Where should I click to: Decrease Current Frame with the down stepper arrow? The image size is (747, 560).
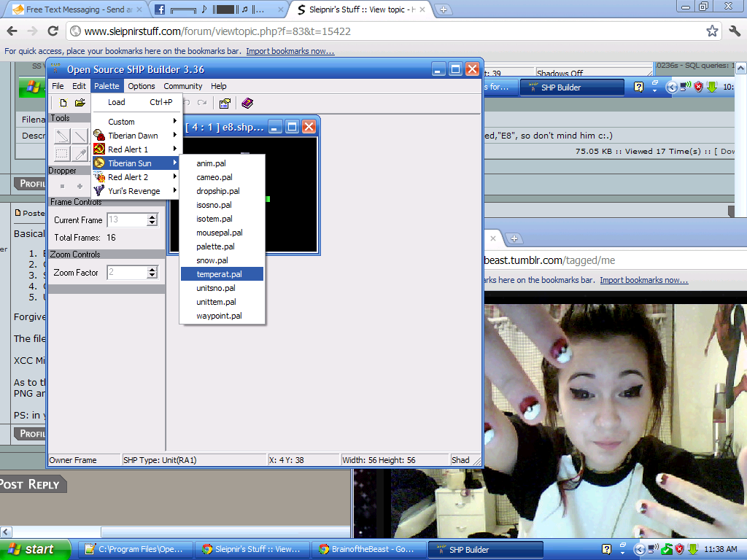(152, 222)
